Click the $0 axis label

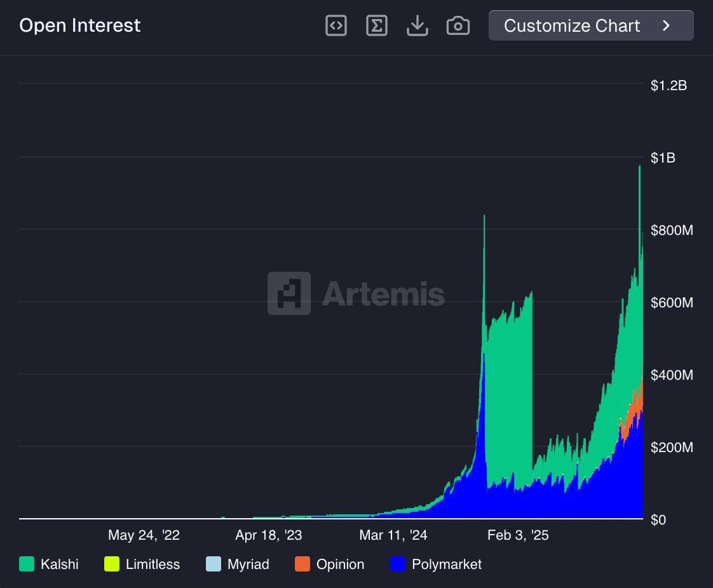click(658, 519)
